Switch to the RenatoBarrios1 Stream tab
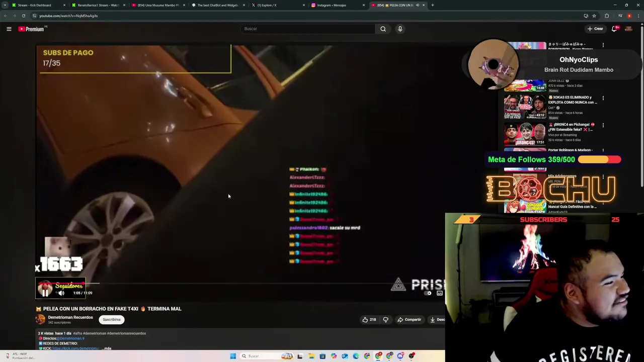 tap(98, 5)
